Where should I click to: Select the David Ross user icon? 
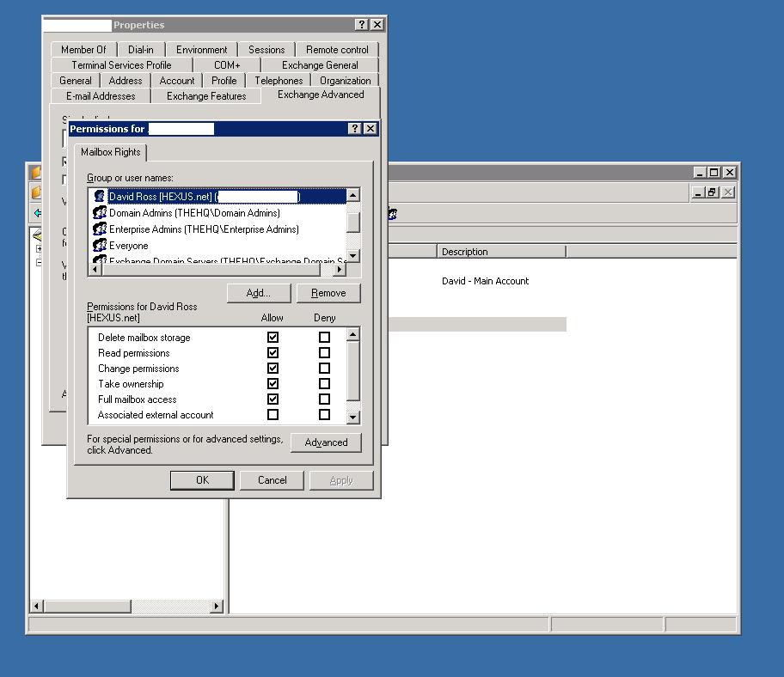tap(99, 197)
